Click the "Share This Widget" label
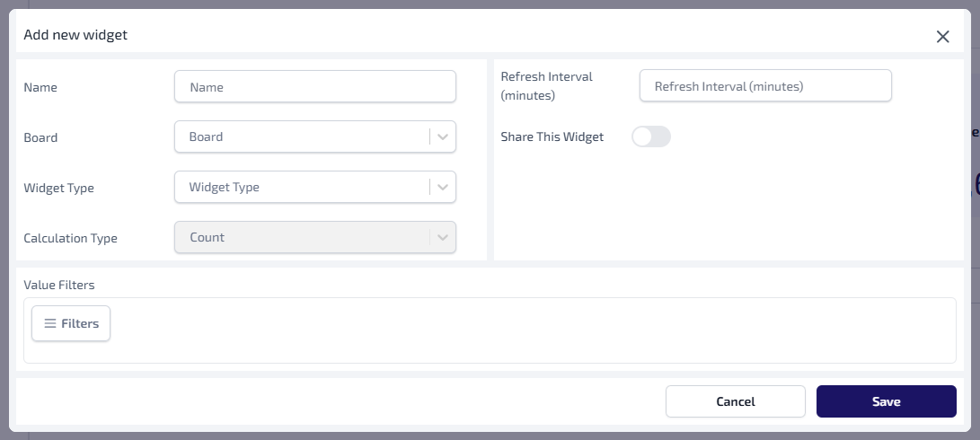The height and width of the screenshot is (440, 980). [x=552, y=137]
